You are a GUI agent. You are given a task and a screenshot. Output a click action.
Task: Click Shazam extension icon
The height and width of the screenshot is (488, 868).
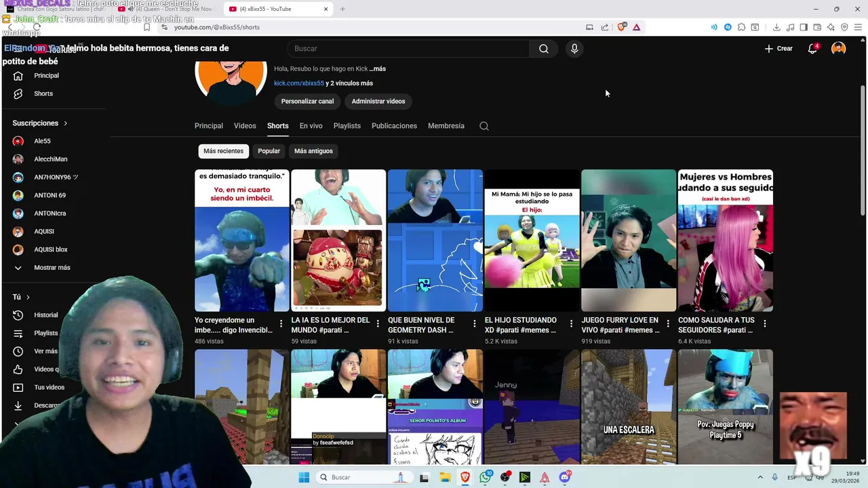coord(728,27)
